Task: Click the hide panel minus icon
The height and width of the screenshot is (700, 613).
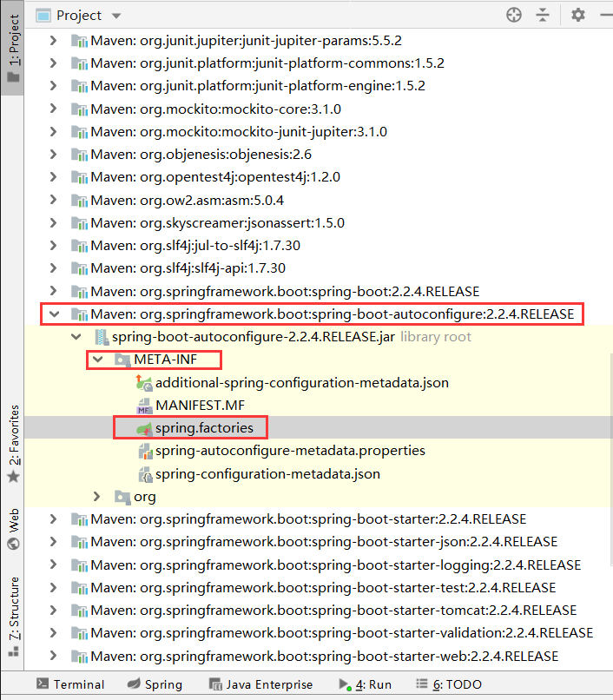Action: [606, 15]
